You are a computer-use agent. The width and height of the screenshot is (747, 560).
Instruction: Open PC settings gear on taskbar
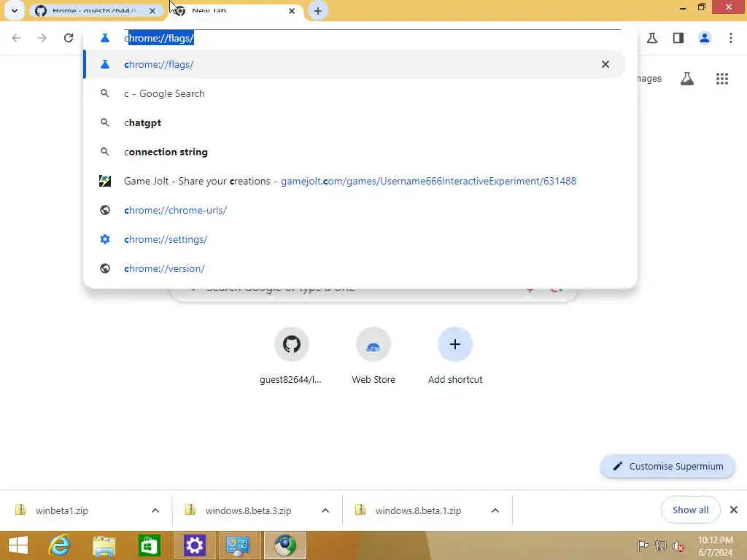pyautogui.click(x=194, y=545)
